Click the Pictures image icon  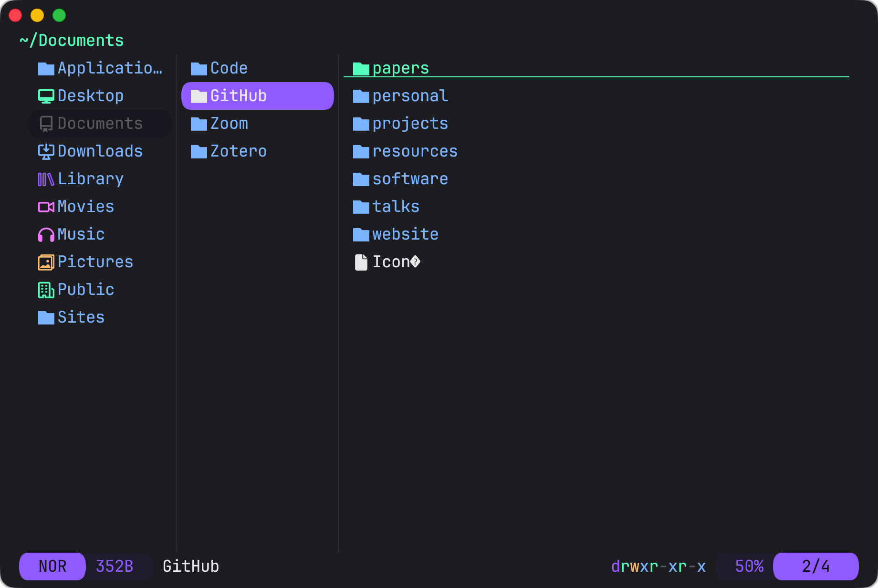point(46,262)
